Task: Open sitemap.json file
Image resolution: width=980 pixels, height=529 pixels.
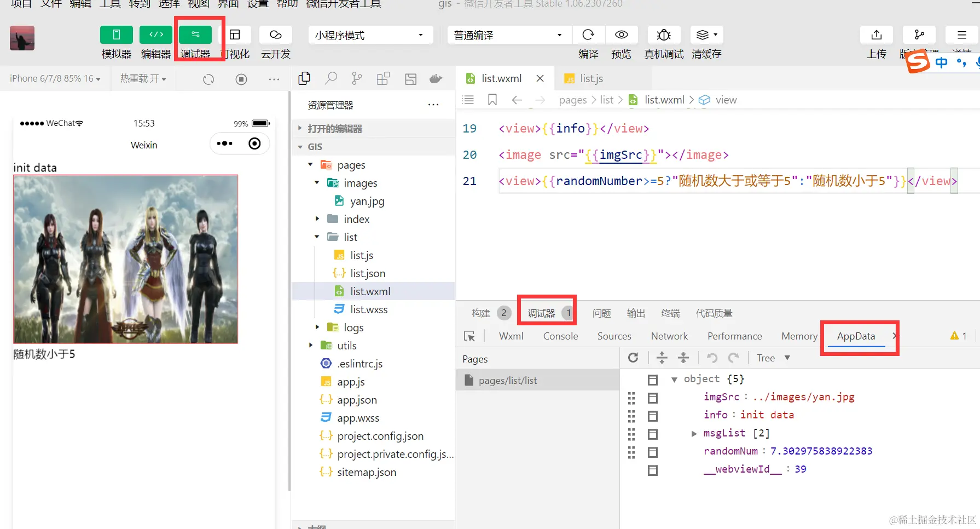Action: 366,472
